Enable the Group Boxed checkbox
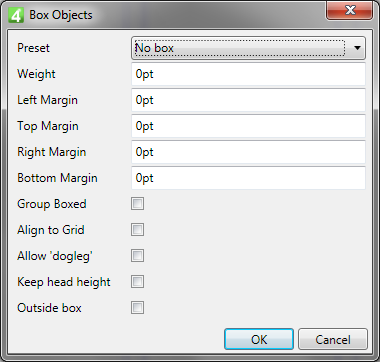Screen dimensions: 380x362 (137, 204)
